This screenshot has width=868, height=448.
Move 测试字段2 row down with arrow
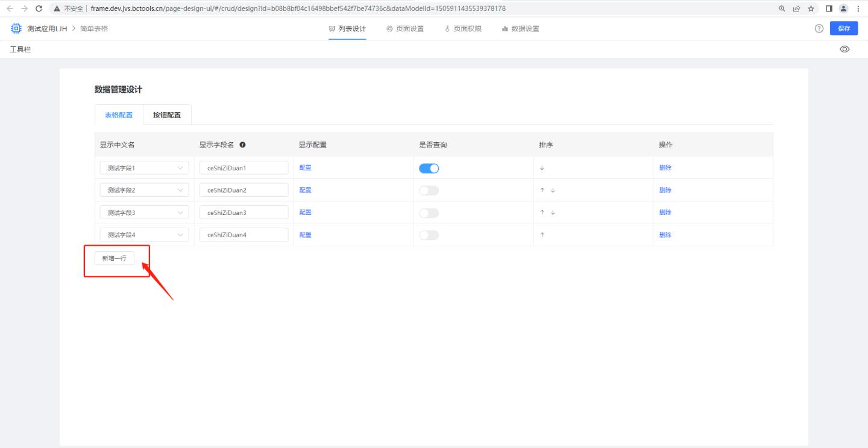click(553, 190)
